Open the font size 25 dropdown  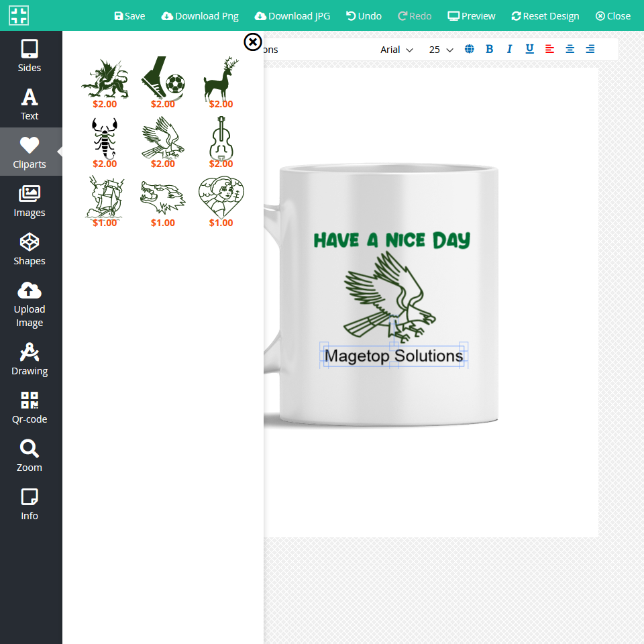pyautogui.click(x=441, y=50)
